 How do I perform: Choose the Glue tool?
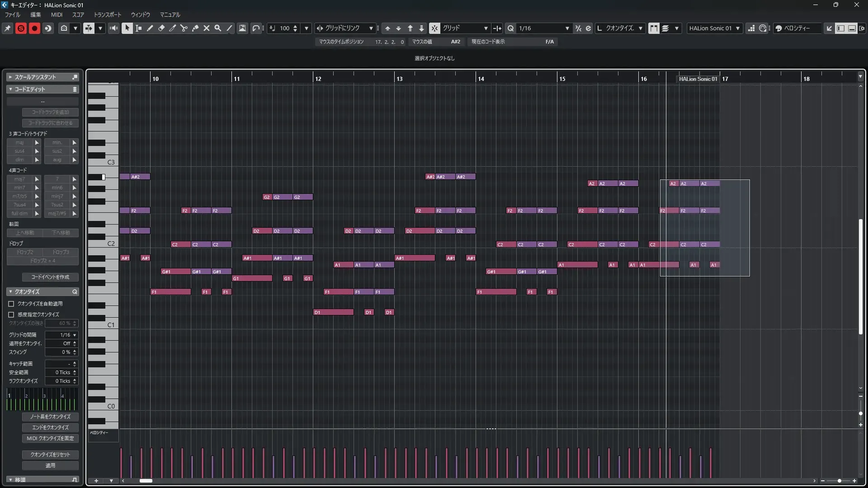coord(195,28)
